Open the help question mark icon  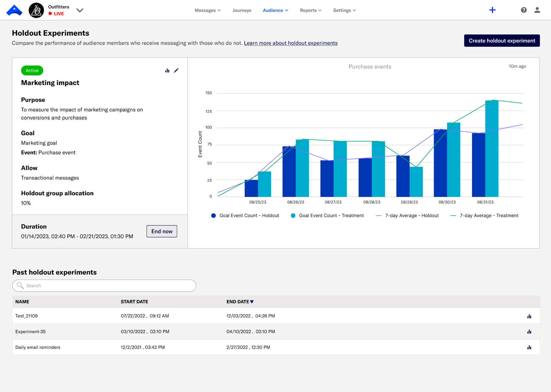pyautogui.click(x=523, y=10)
